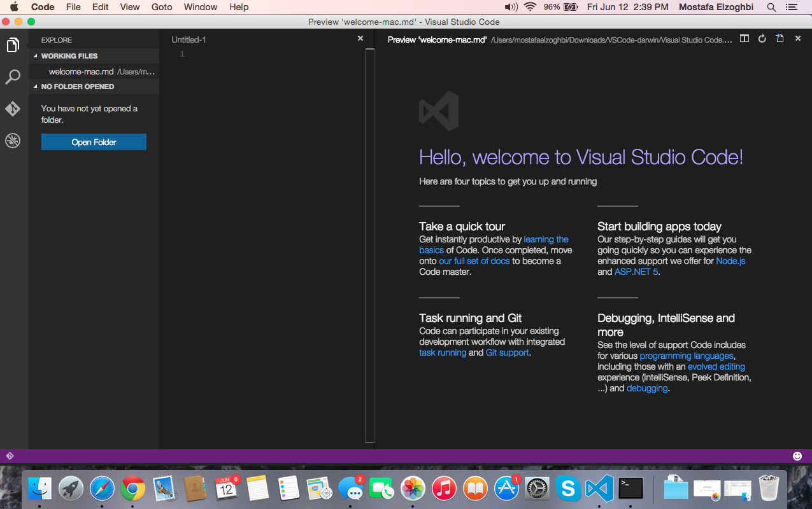Open the File menu
Viewport: 812px width, 509px height.
coord(73,7)
